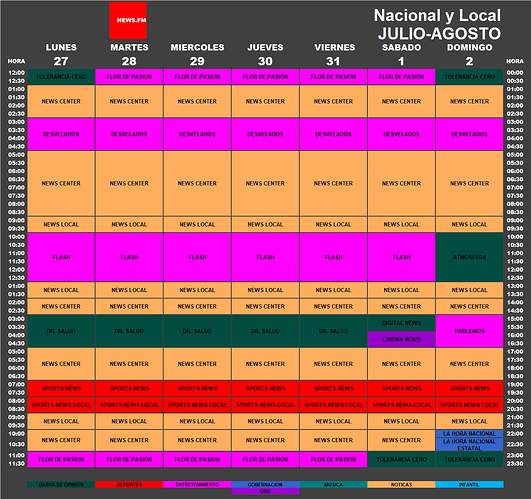
Task: Click SPORTS NEWS LOCAL under Miercoles
Action: click(x=197, y=405)
